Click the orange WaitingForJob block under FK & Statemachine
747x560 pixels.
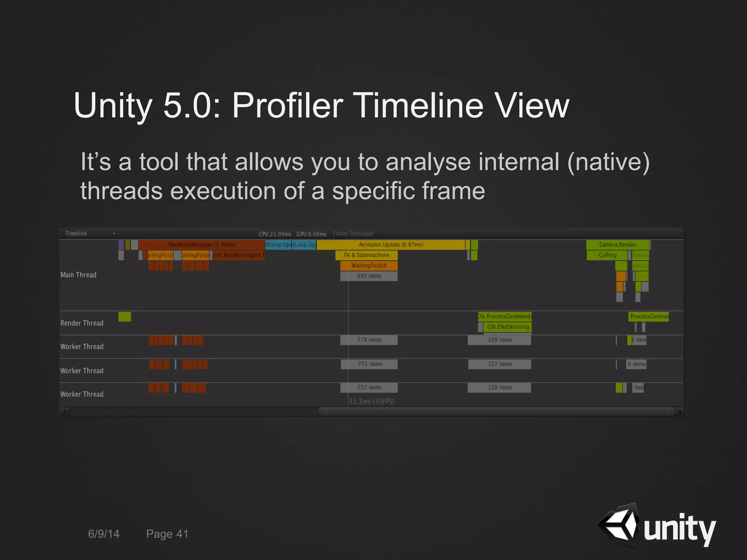[x=369, y=266]
